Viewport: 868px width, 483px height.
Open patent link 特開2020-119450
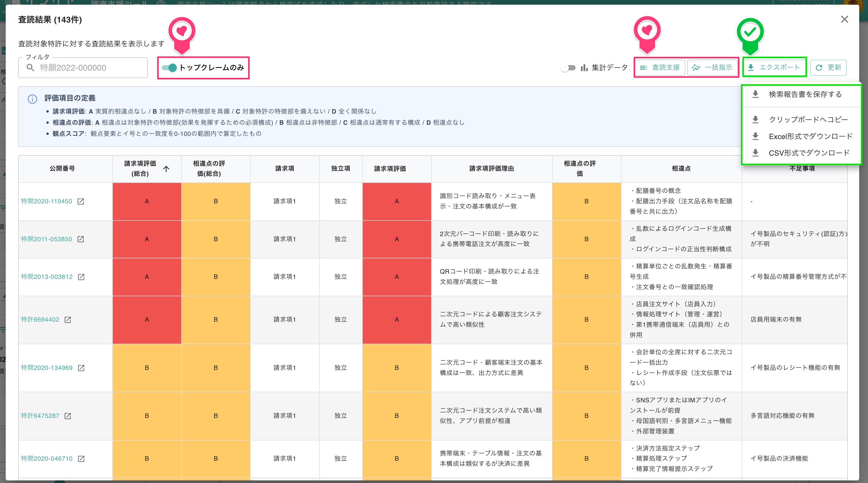pyautogui.click(x=46, y=201)
